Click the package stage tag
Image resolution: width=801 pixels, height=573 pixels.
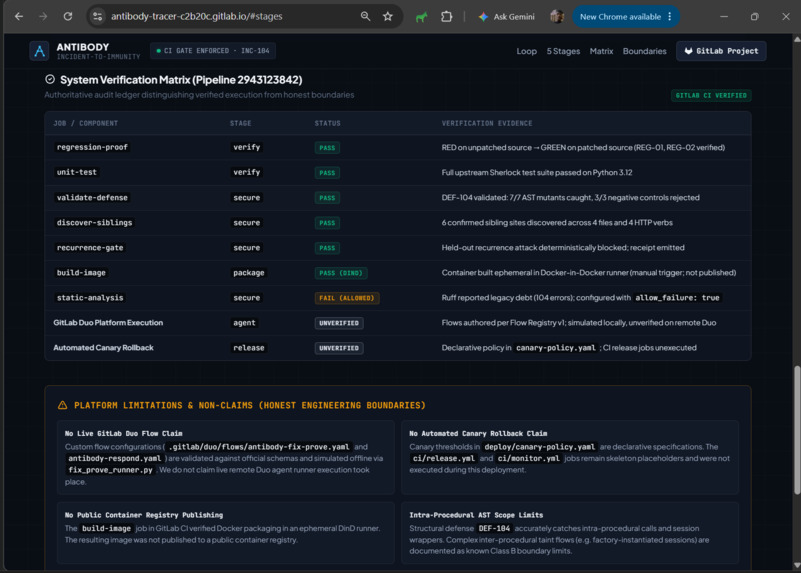pos(249,272)
